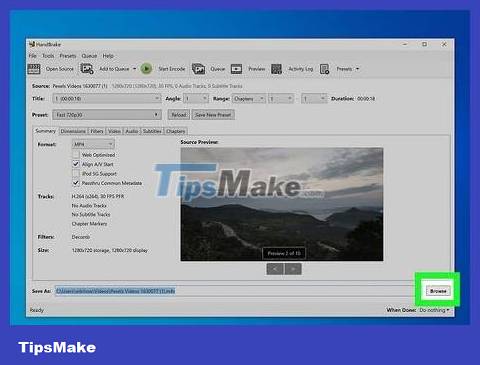This screenshot has width=480, height=365.
Task: Click the 'Ready' status text
Action: [37, 310]
